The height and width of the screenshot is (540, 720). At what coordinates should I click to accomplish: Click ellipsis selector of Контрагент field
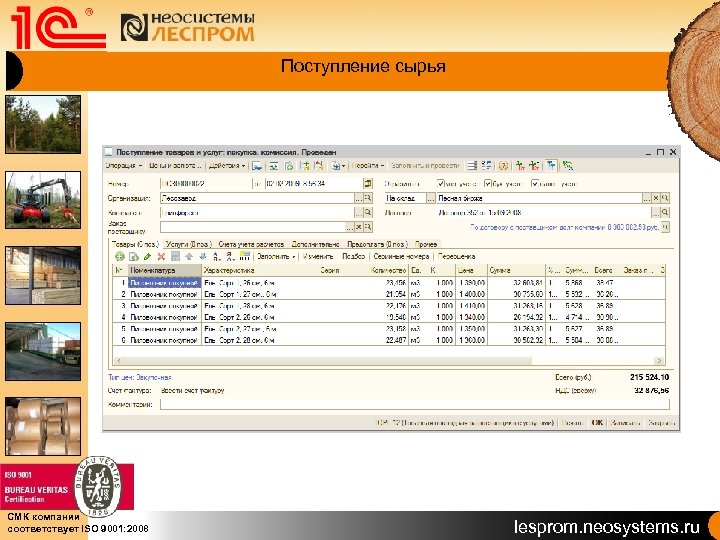[359, 213]
